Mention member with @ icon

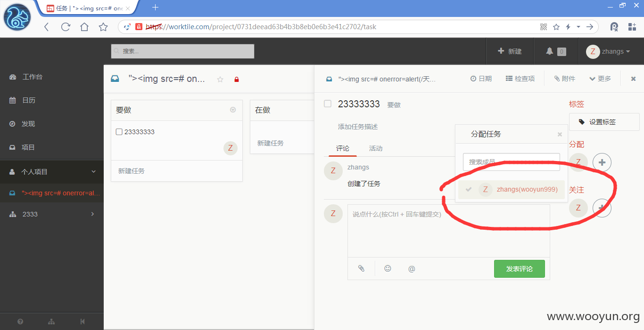tap(412, 269)
